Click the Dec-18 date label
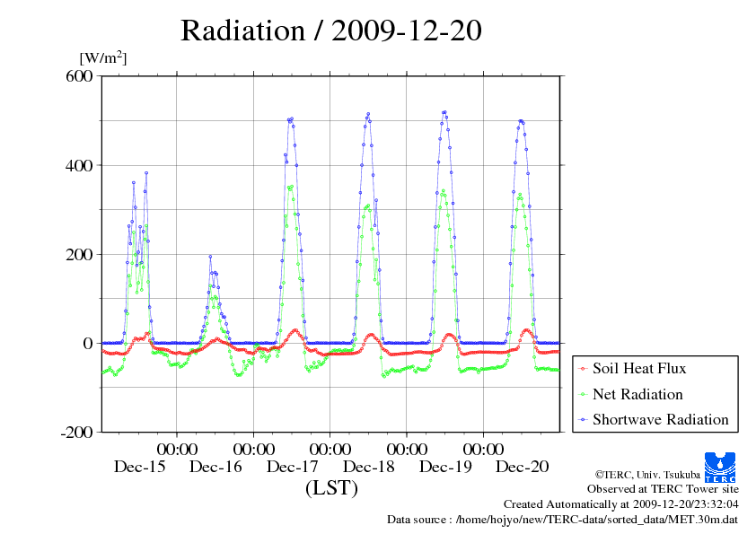This screenshot has width=756, height=534. [x=368, y=467]
